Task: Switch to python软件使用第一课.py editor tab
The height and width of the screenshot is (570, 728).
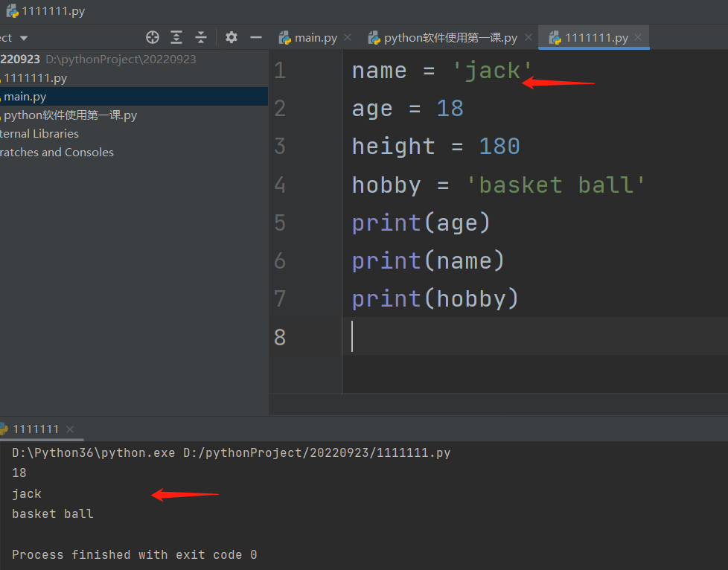Action: coord(450,38)
